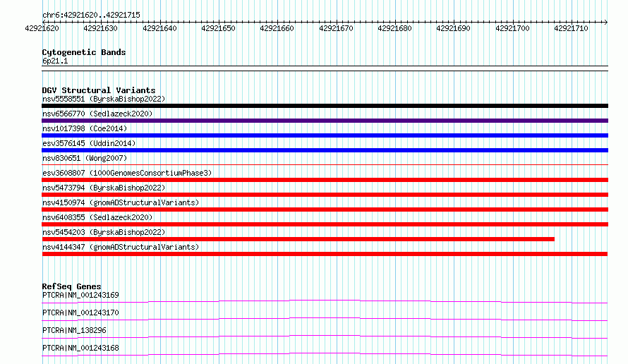The width and height of the screenshot is (628, 364).
Task: Click the 6p21.1 band label
Action: click(55, 61)
